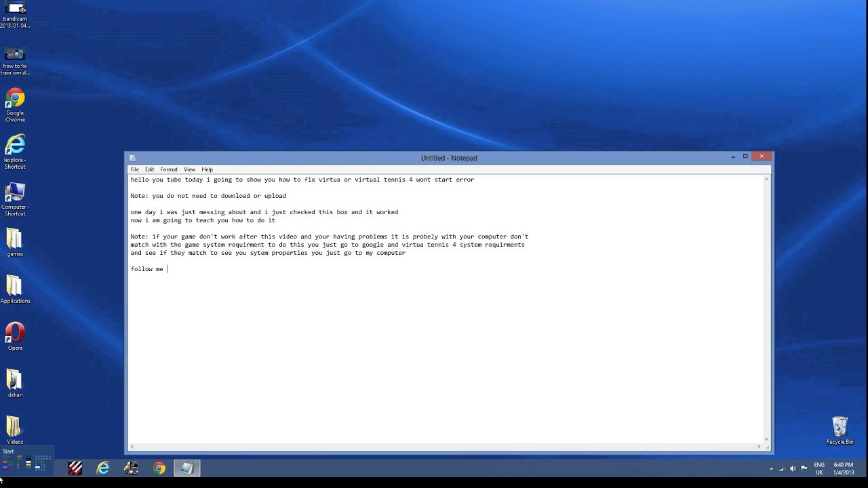Screen dimensions: 868x488
Task: Open the Format menu in Notepad
Action: (x=169, y=169)
